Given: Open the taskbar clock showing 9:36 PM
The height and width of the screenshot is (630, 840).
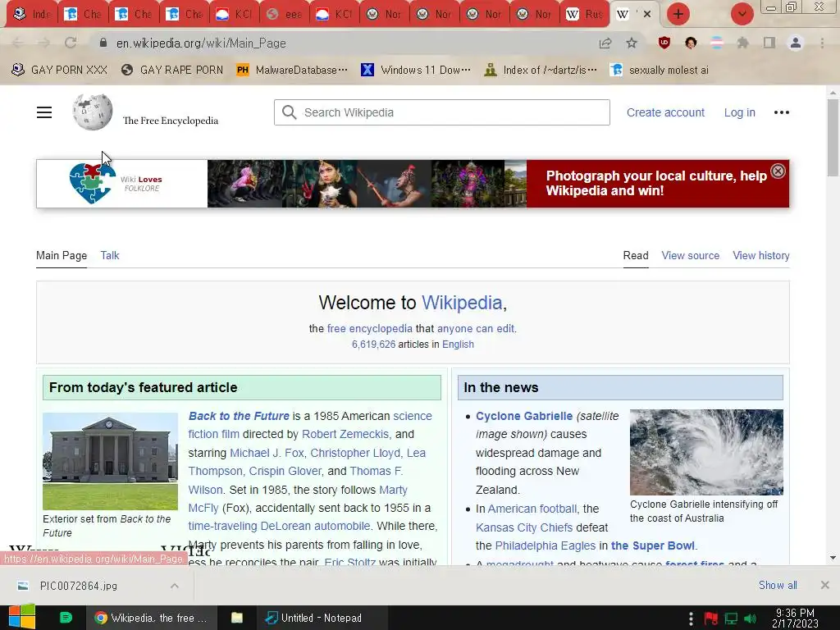Looking at the screenshot, I should point(795,619).
